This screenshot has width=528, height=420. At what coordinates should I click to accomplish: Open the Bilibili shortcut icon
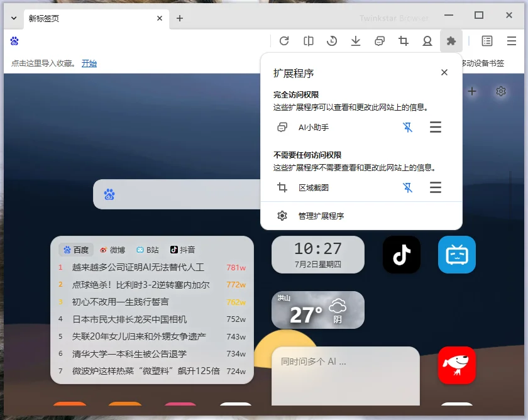pos(457,255)
